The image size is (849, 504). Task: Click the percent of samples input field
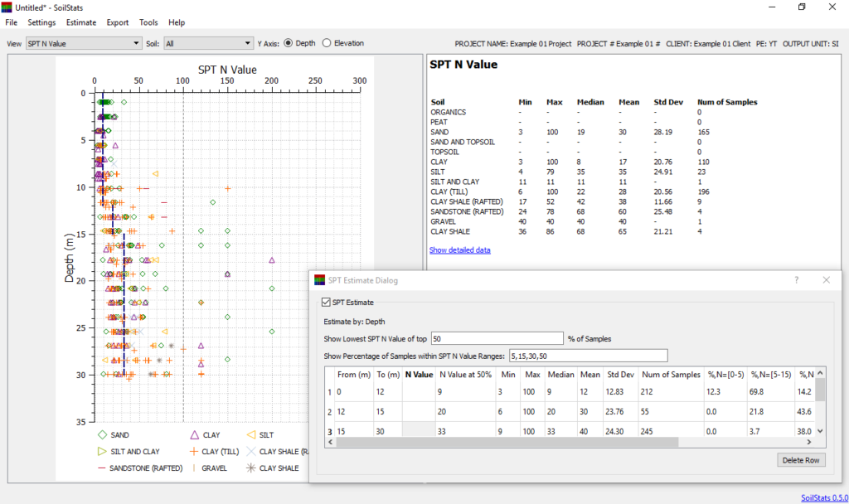point(497,338)
